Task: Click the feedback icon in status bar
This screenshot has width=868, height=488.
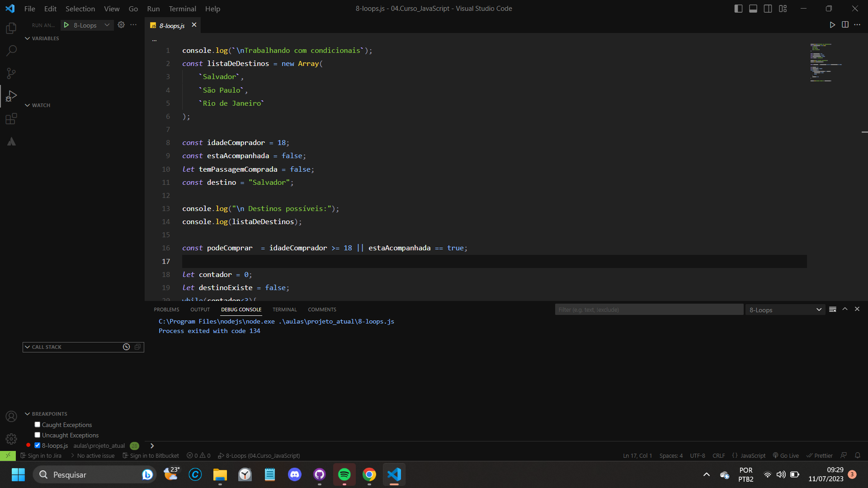Action: tap(844, 455)
